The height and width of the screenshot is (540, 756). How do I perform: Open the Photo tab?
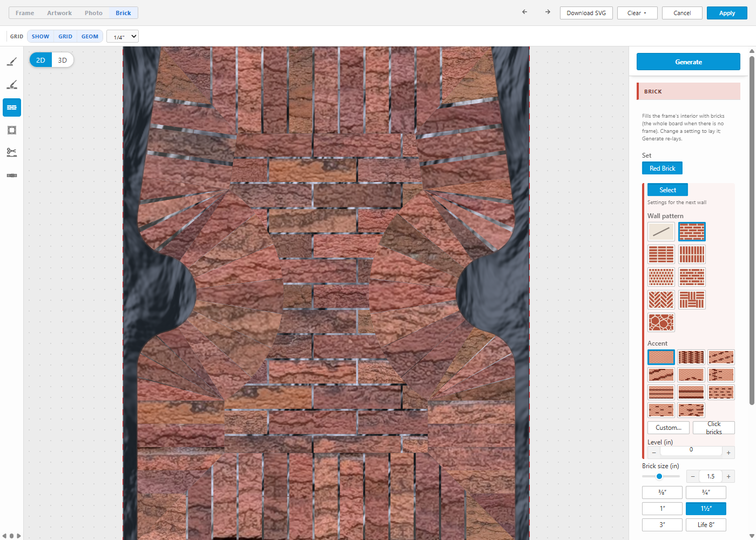[x=93, y=13]
